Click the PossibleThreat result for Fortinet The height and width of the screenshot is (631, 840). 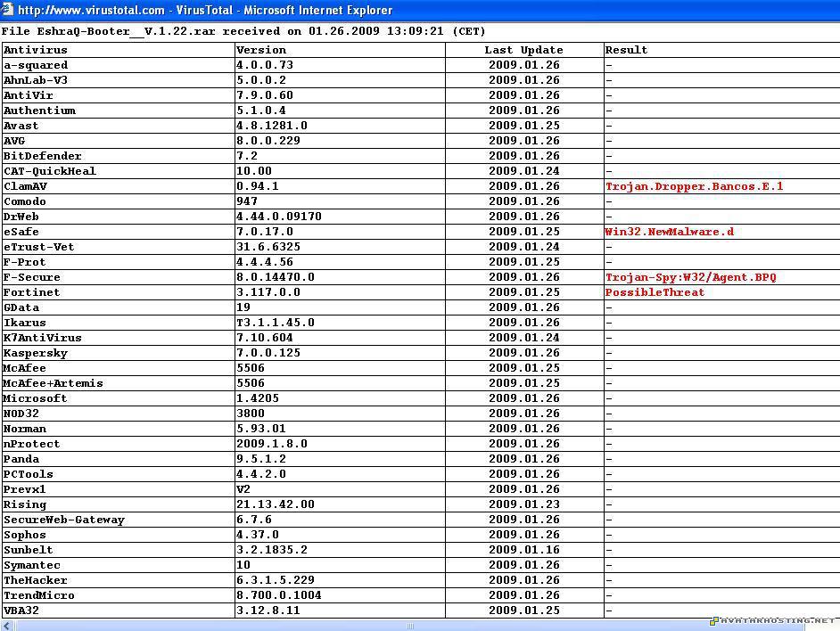[655, 292]
